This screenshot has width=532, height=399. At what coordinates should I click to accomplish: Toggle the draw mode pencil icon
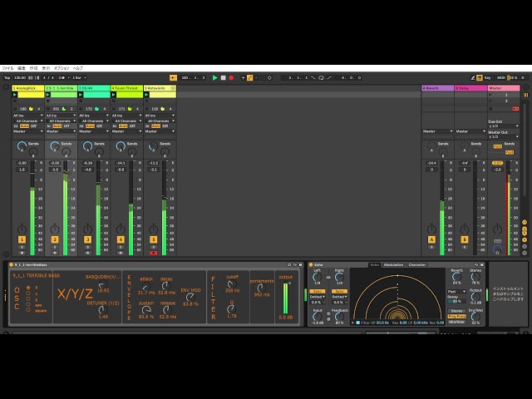click(473, 77)
